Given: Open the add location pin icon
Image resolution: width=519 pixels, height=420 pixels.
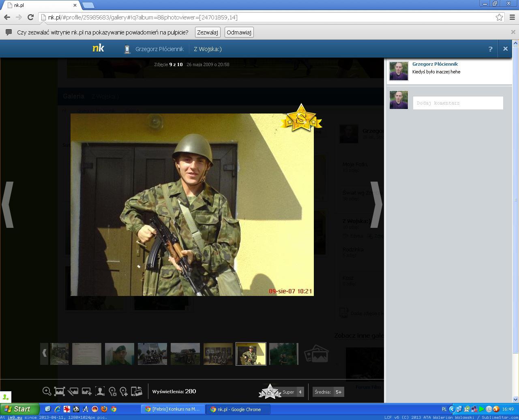Looking at the screenshot, I should pyautogui.click(x=124, y=392).
